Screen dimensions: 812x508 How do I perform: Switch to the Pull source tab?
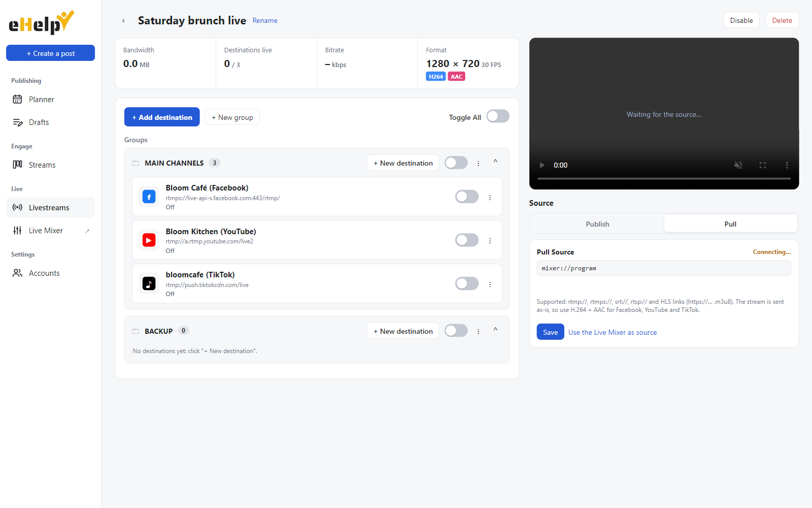point(730,224)
